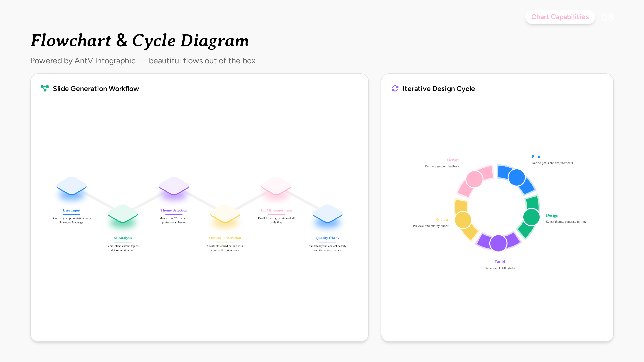
Task: Click the Slide Generation Workflow heading
Action: pyautogui.click(x=96, y=89)
